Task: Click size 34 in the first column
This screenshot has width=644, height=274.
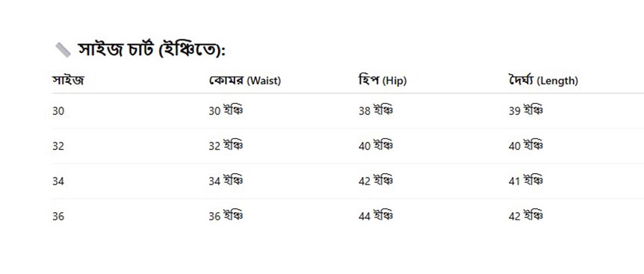Action: pyautogui.click(x=58, y=181)
